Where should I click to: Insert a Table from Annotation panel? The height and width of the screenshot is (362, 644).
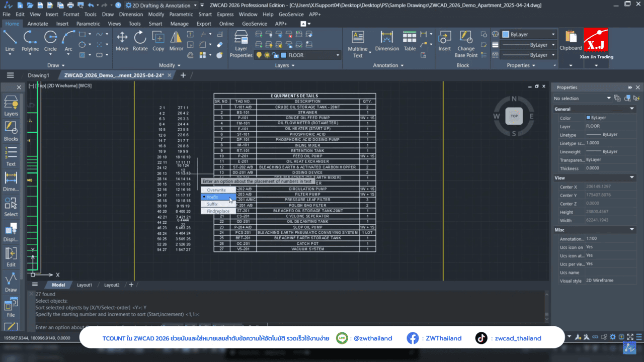(x=410, y=40)
